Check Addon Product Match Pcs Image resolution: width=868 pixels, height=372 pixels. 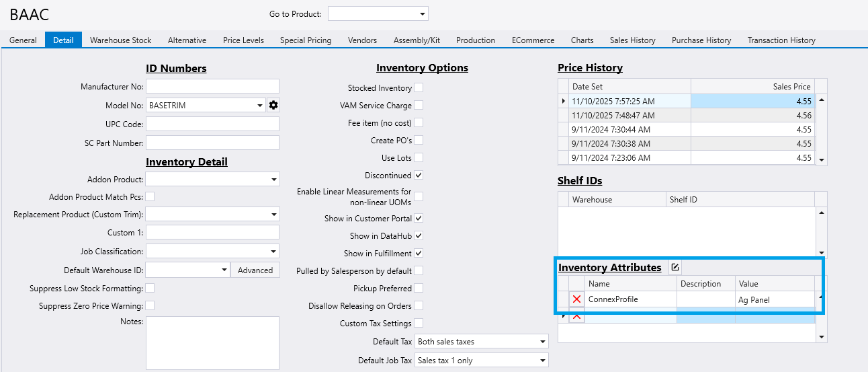click(150, 196)
